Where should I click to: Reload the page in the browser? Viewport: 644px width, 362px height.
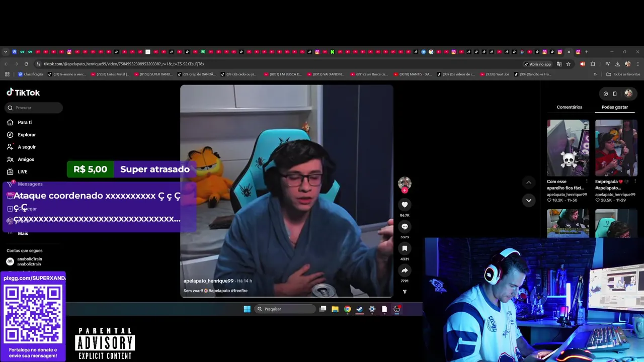(x=26, y=64)
